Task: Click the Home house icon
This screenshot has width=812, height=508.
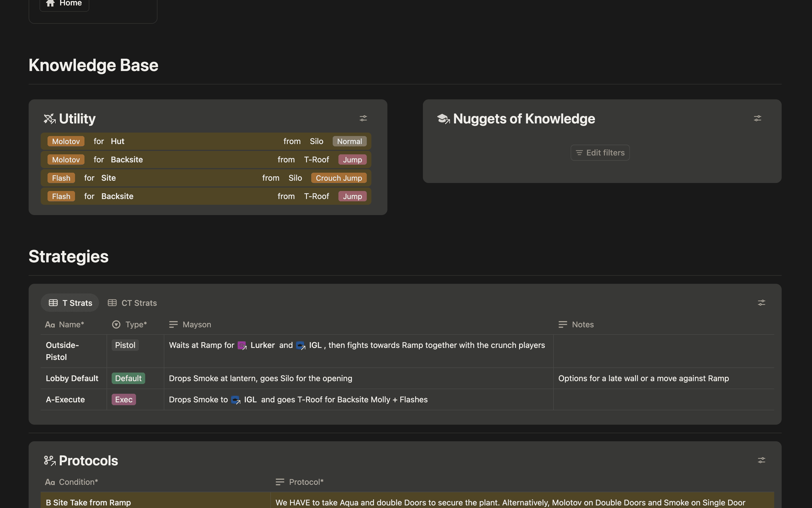Action: (x=50, y=3)
